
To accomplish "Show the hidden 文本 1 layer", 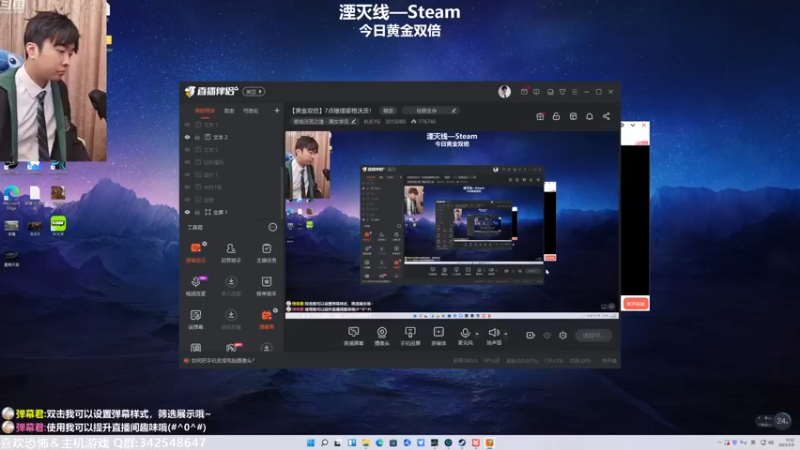I will click(187, 124).
